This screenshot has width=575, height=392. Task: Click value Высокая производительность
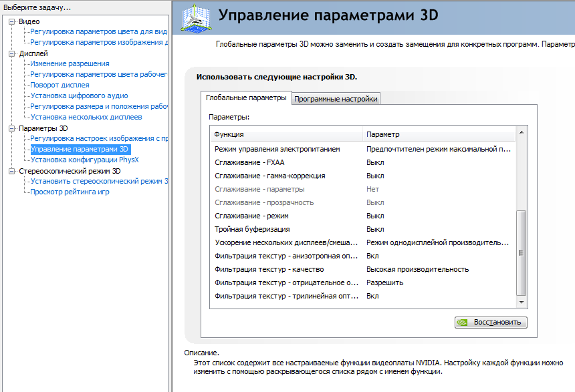click(418, 269)
